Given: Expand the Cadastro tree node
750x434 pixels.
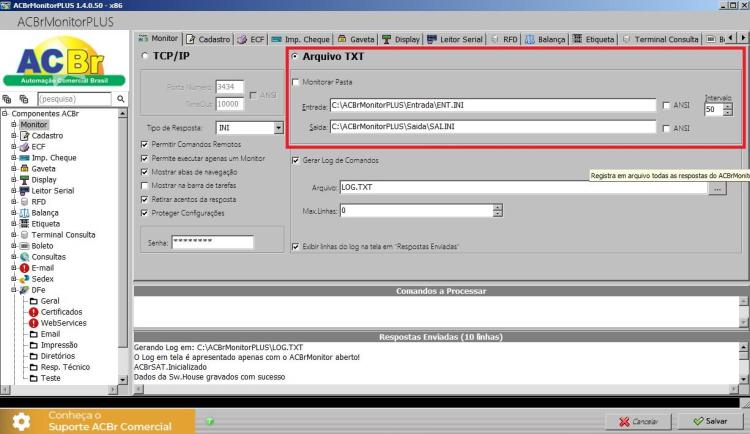Looking at the screenshot, I should coord(14,136).
